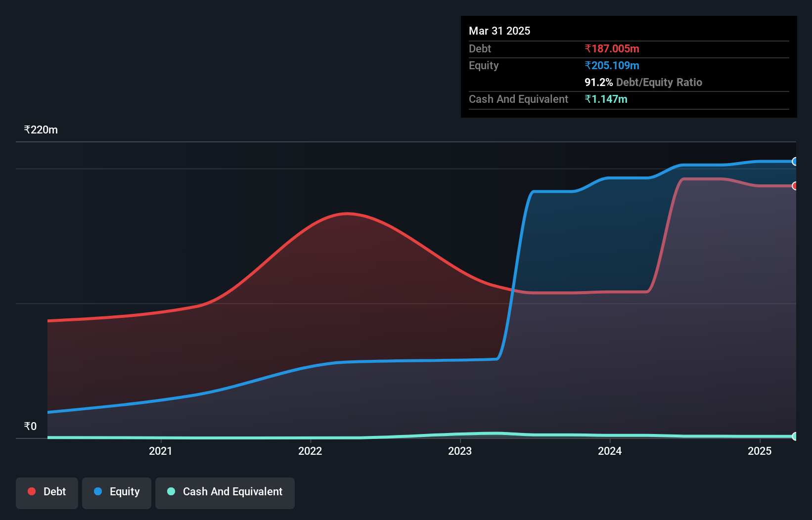Viewport: 812px width, 520px height.
Task: Click the 2022 x-axis label
Action: click(x=310, y=451)
